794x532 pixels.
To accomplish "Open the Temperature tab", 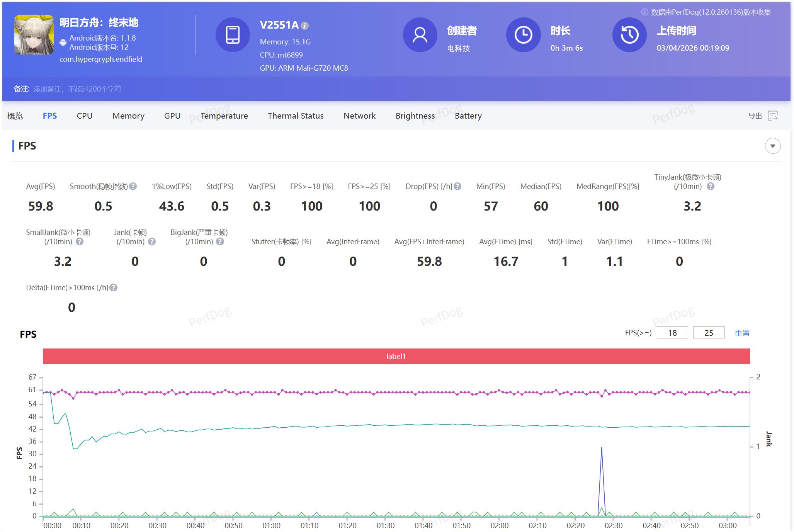I will (x=224, y=116).
